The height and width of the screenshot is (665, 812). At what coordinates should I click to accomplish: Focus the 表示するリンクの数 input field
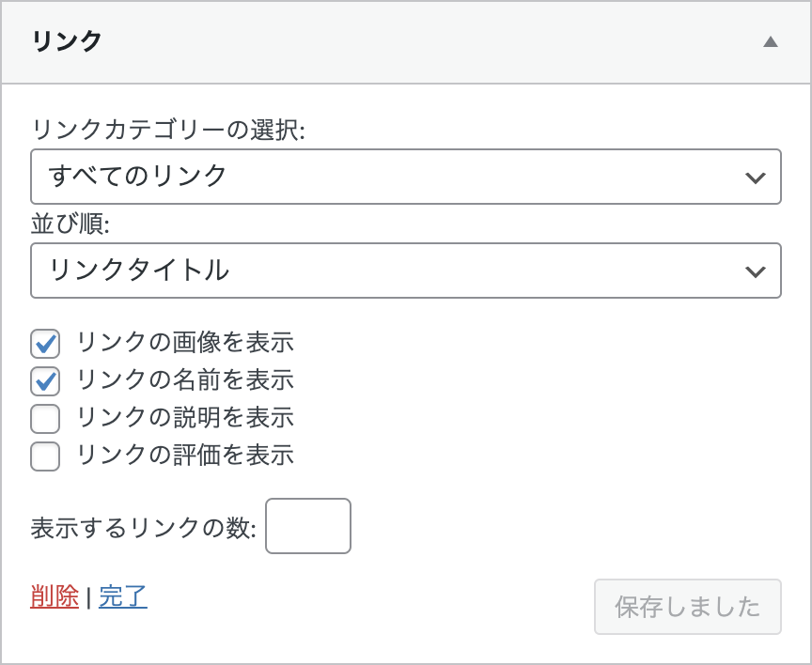pyautogui.click(x=308, y=526)
